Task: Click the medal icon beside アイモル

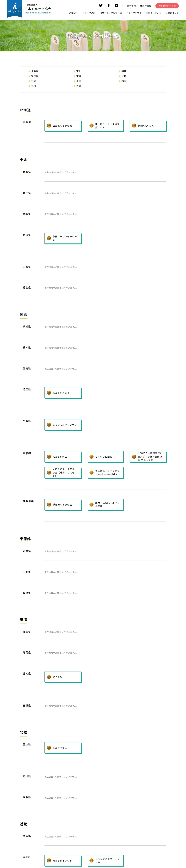Action: [49, 677]
